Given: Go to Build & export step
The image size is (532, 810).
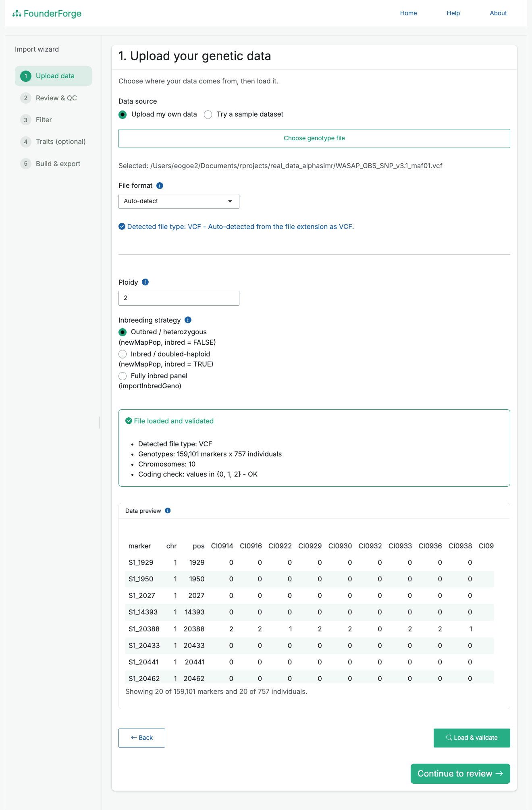Looking at the screenshot, I should click(53, 164).
